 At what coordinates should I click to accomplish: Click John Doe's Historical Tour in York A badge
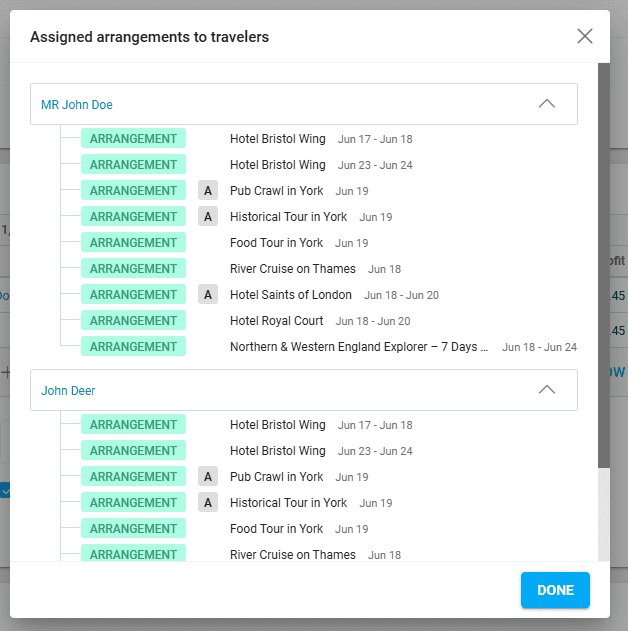[208, 216]
